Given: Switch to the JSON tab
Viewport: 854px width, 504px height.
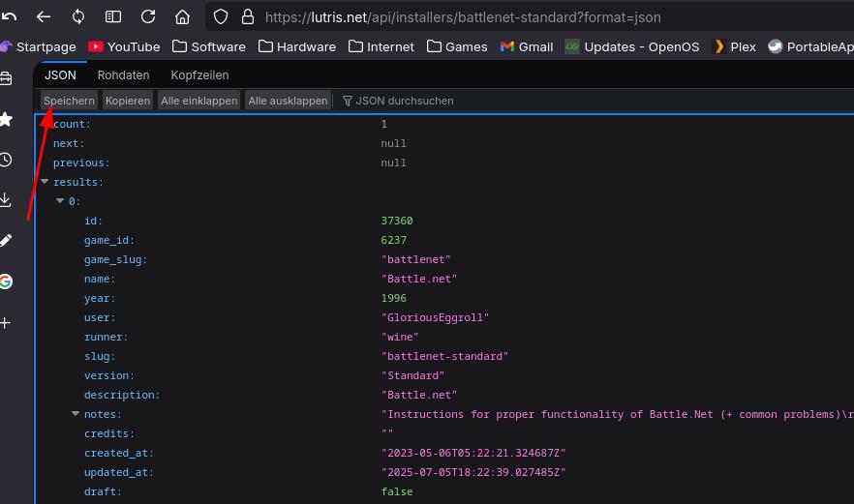Looking at the screenshot, I should (60, 75).
